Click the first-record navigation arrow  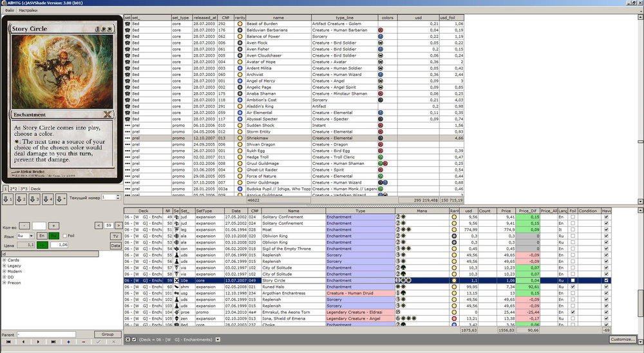(8, 341)
